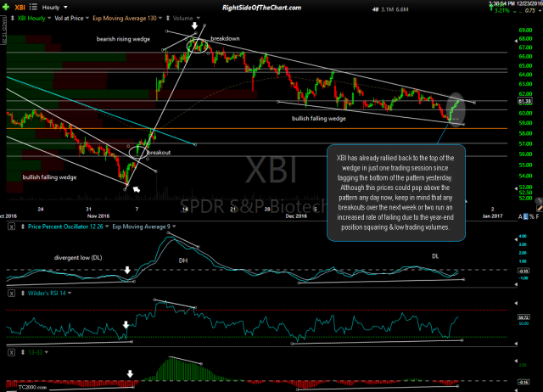The width and height of the screenshot is (543, 392).
Task: Close the Price Percent Oscillator pane
Action: point(11,227)
